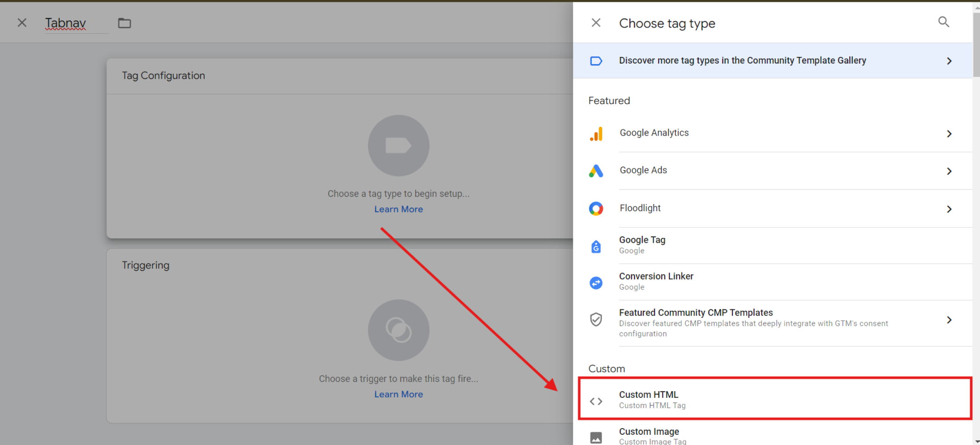Click the Floodlight circular logo icon
This screenshot has height=445, width=980.
[596, 208]
